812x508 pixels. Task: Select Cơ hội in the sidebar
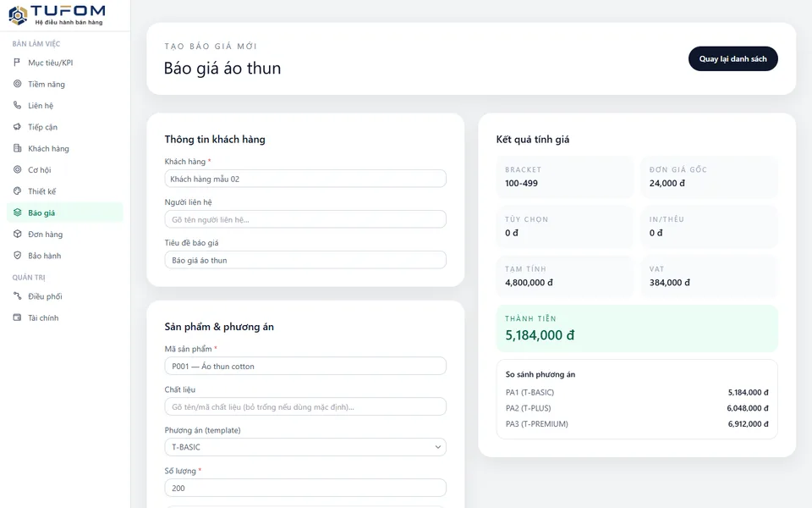[65, 170]
